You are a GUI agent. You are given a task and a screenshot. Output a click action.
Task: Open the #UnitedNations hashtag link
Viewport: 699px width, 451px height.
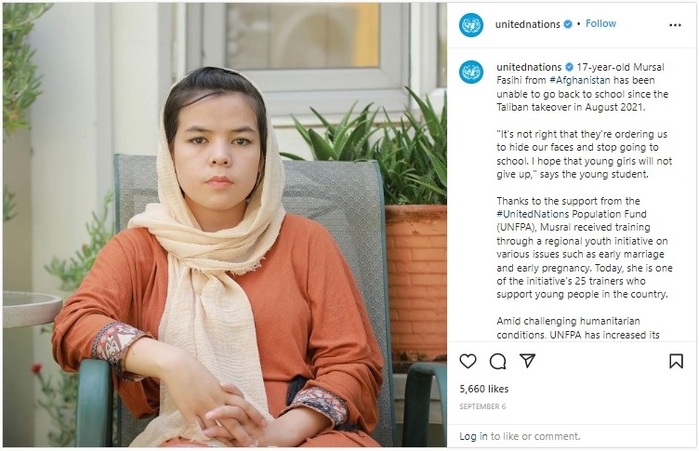tap(533, 214)
